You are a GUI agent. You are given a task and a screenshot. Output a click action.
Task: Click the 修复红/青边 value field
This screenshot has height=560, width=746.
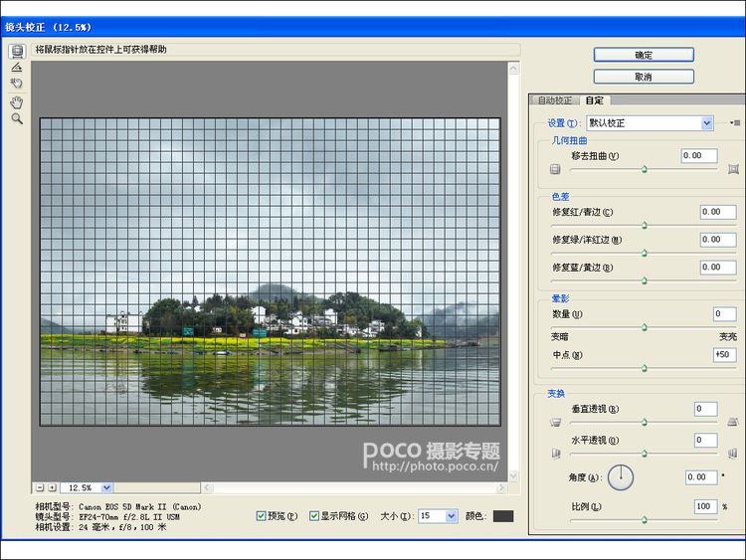(x=718, y=212)
